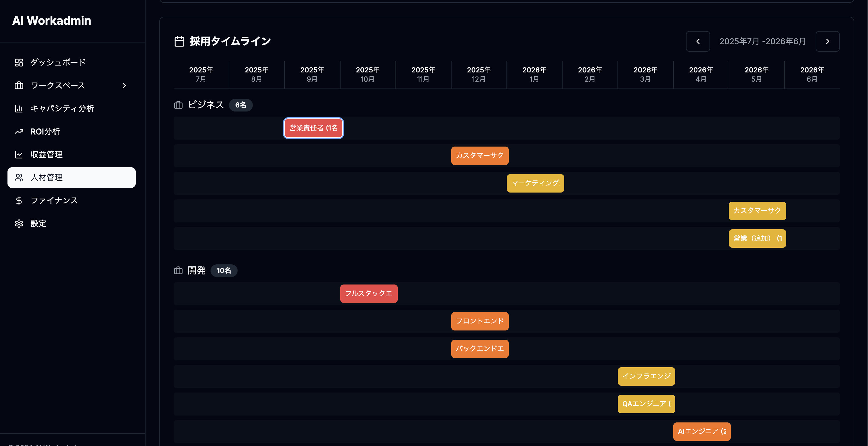Image resolution: width=868 pixels, height=446 pixels.
Task: Click the 2026年4月 column header
Action: (x=701, y=74)
